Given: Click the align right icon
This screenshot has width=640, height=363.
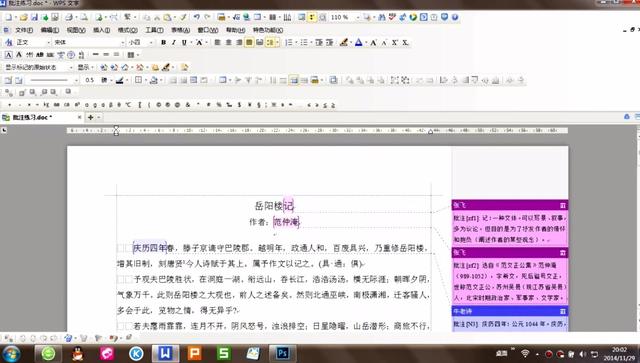Looking at the screenshot, I should (x=239, y=42).
